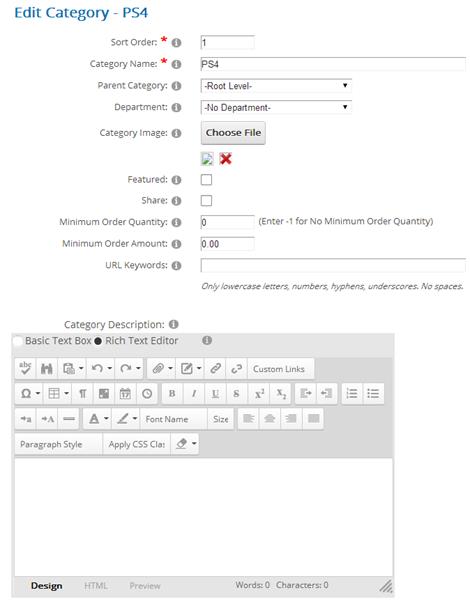Expand the Department dropdown
470x604 pixels.
(x=276, y=107)
